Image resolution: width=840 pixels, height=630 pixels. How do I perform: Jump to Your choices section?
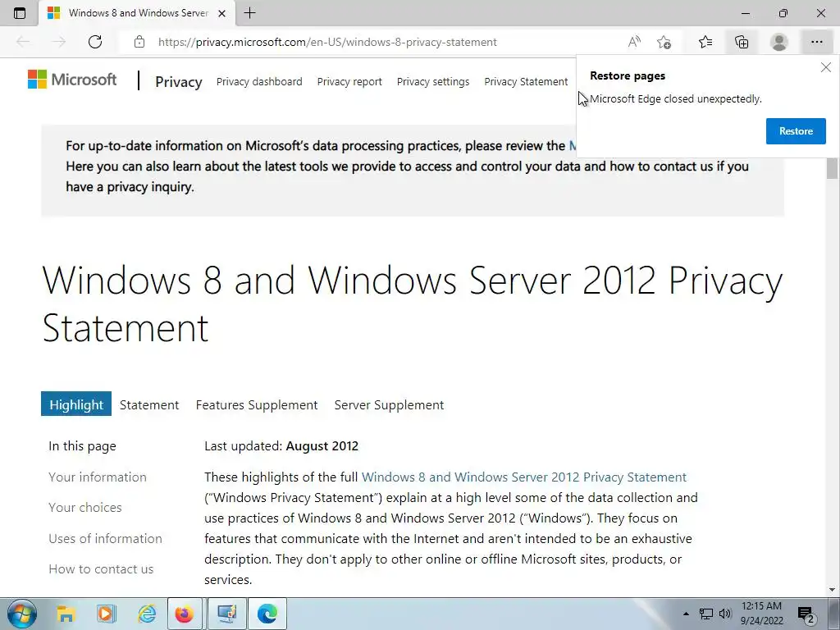(85, 507)
